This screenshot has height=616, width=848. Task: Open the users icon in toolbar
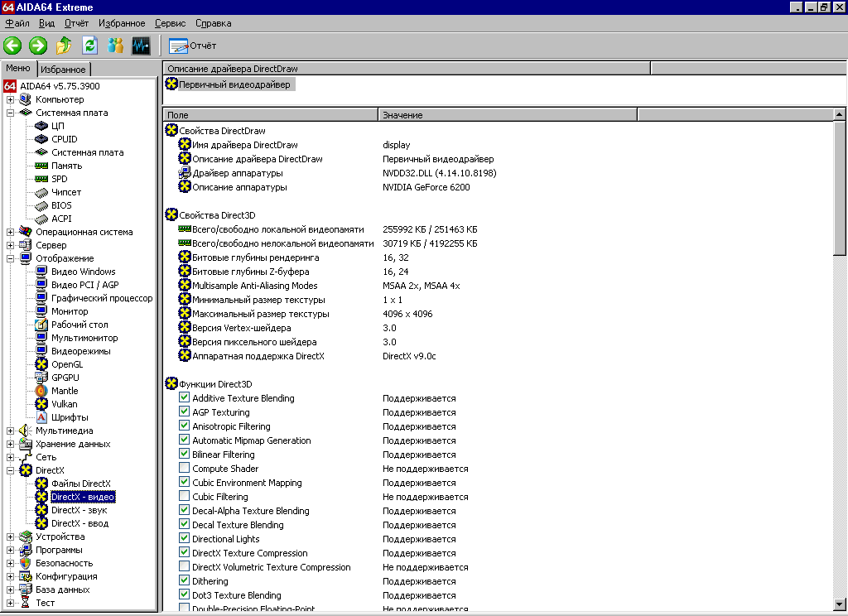point(115,46)
